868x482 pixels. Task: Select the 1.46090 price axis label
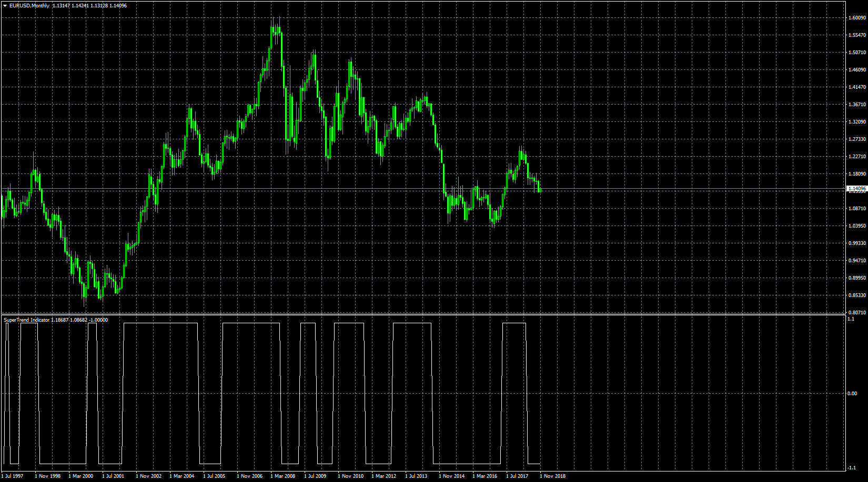pos(857,70)
